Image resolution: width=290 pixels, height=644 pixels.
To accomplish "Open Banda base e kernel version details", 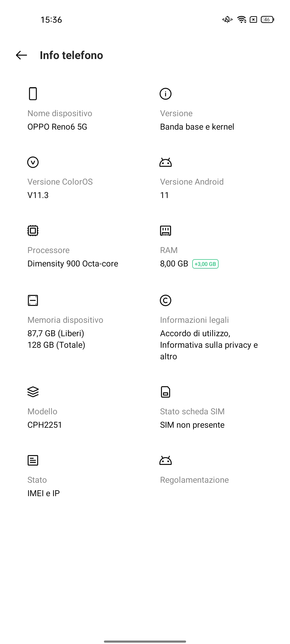I will point(197,127).
